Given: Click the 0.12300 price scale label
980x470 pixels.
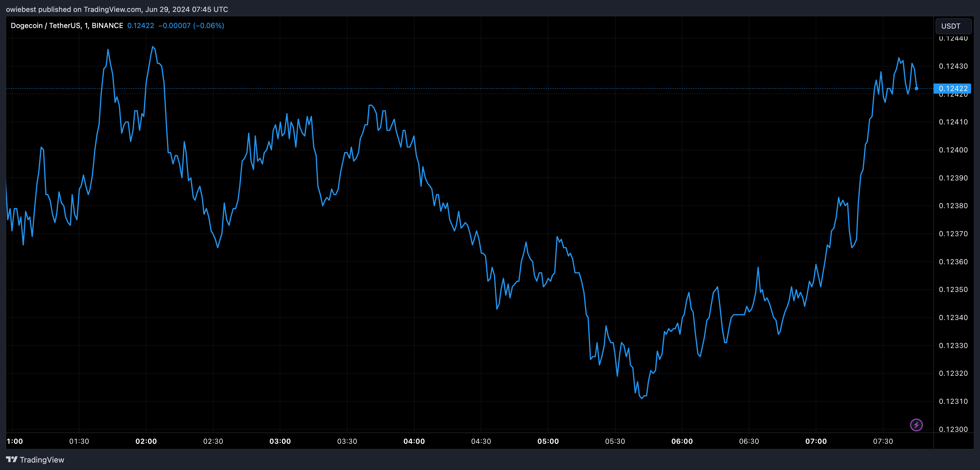Looking at the screenshot, I should click(953, 429).
